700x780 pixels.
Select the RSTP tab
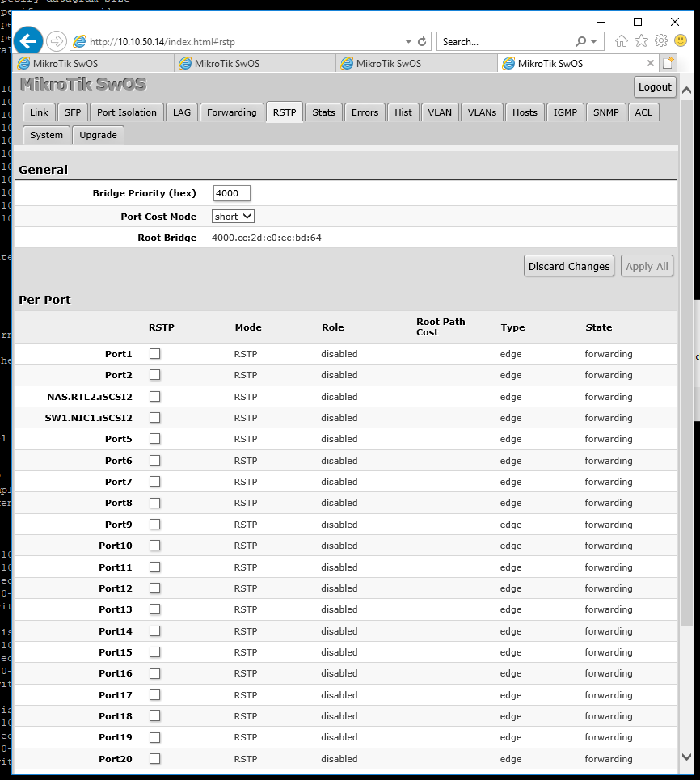tap(285, 112)
